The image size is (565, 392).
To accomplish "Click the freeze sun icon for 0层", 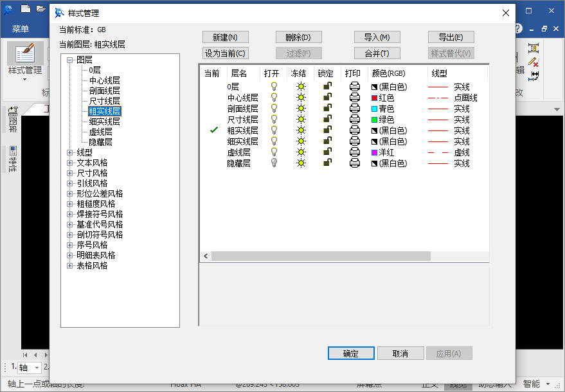I will (x=301, y=87).
